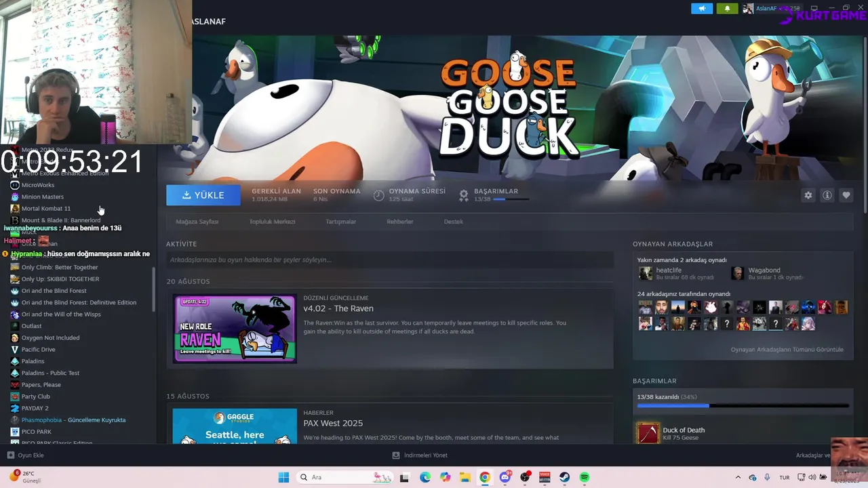The height and width of the screenshot is (488, 868).
Task: Click the Papers, Please game icon
Action: pyautogui.click(x=15, y=385)
